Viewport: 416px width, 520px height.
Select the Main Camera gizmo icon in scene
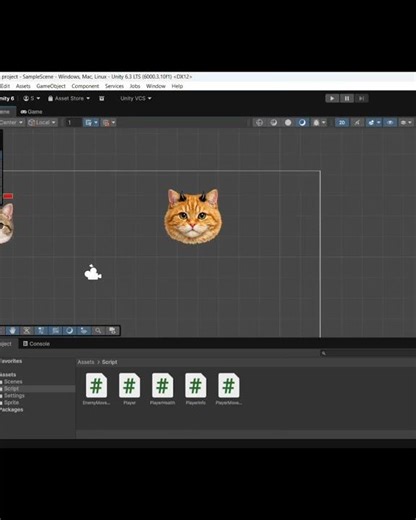(x=93, y=272)
